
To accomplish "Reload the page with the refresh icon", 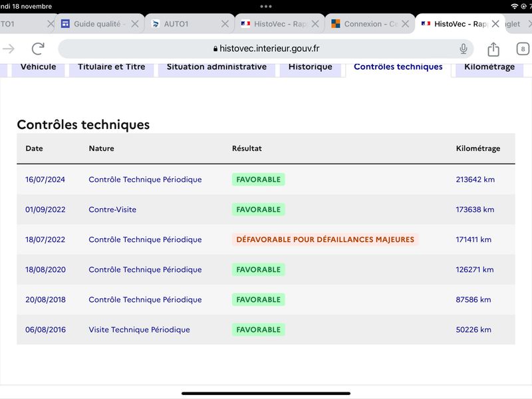I will point(38,49).
